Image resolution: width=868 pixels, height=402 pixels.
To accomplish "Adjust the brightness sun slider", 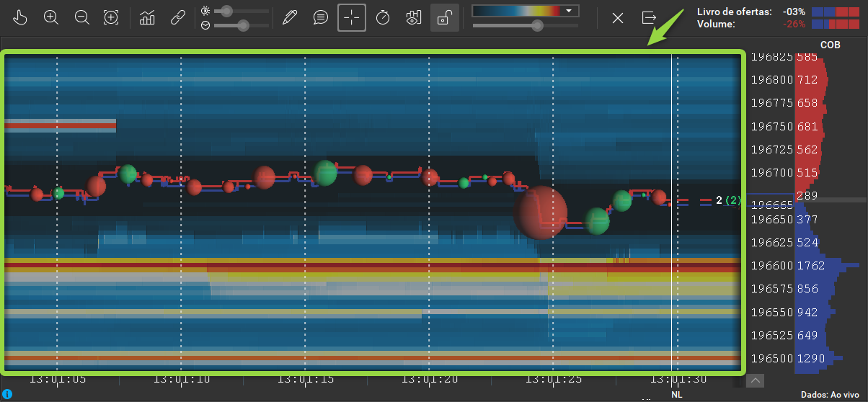I will click(235, 11).
